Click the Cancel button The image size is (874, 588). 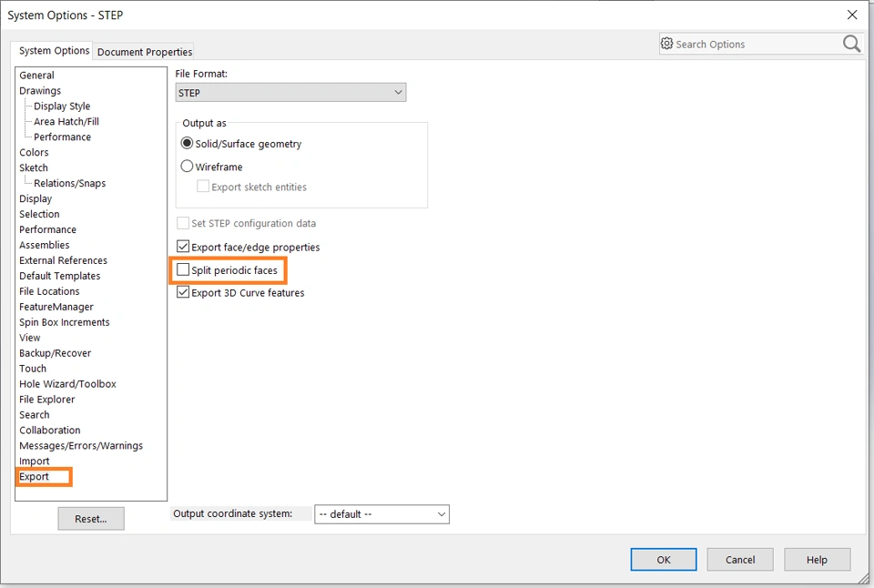[740, 560]
